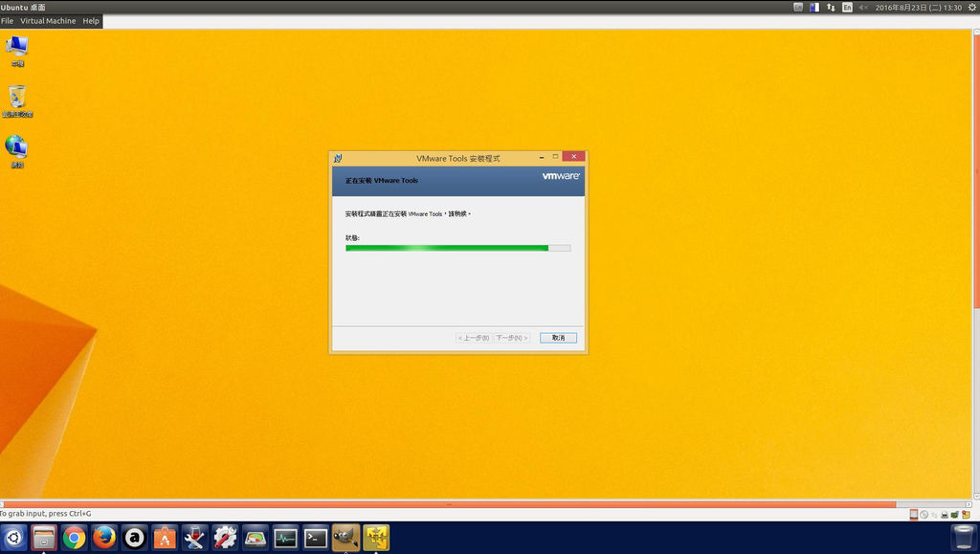Open the Ubuntu Dash home button
This screenshot has width=980, height=554.
point(12,538)
